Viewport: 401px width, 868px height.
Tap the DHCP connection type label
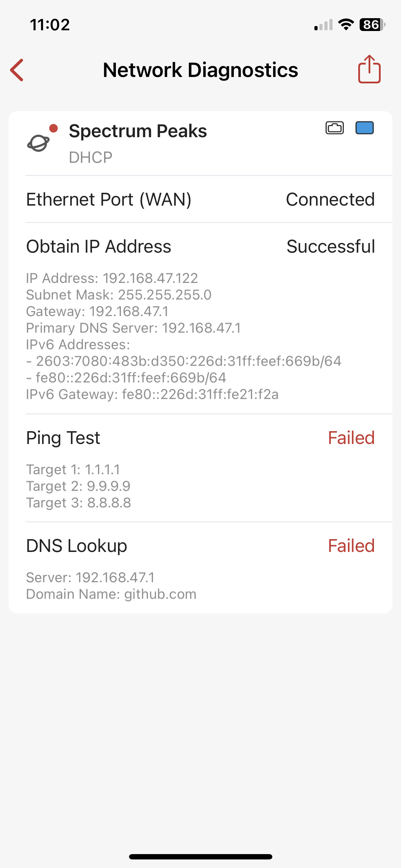[91, 157]
